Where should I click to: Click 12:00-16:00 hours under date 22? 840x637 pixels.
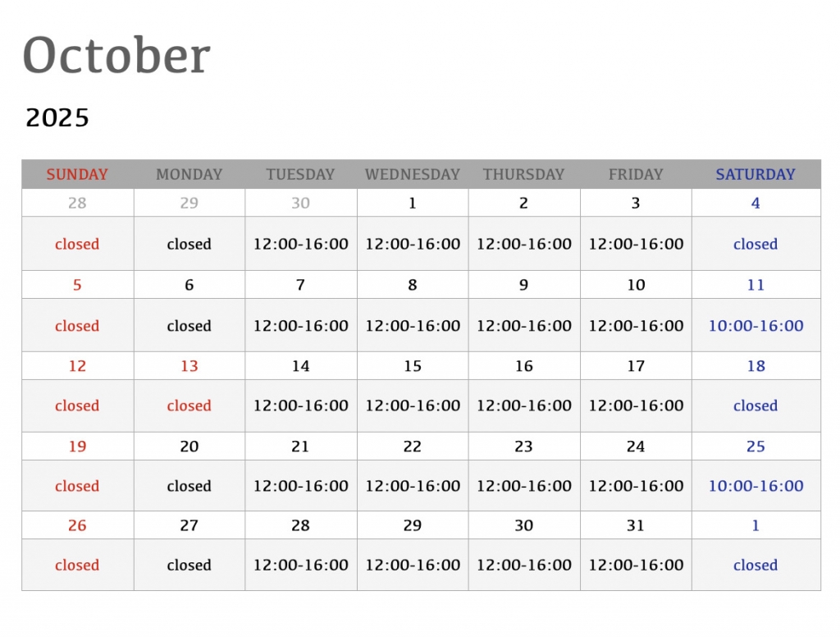click(413, 486)
